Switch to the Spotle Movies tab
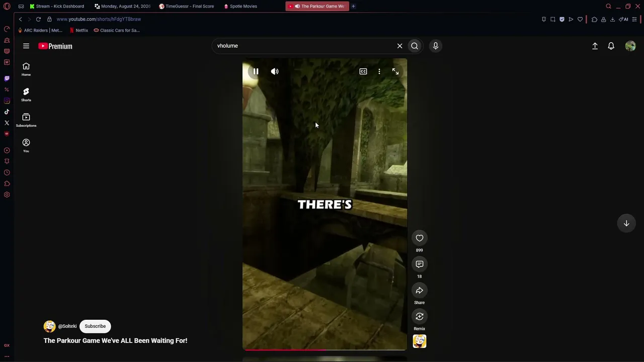This screenshot has width=644, height=362. pyautogui.click(x=240, y=6)
